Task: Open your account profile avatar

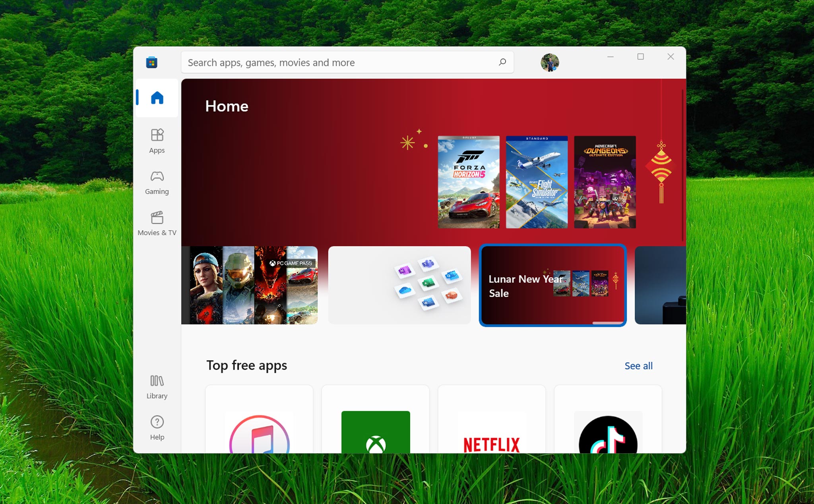Action: tap(550, 62)
